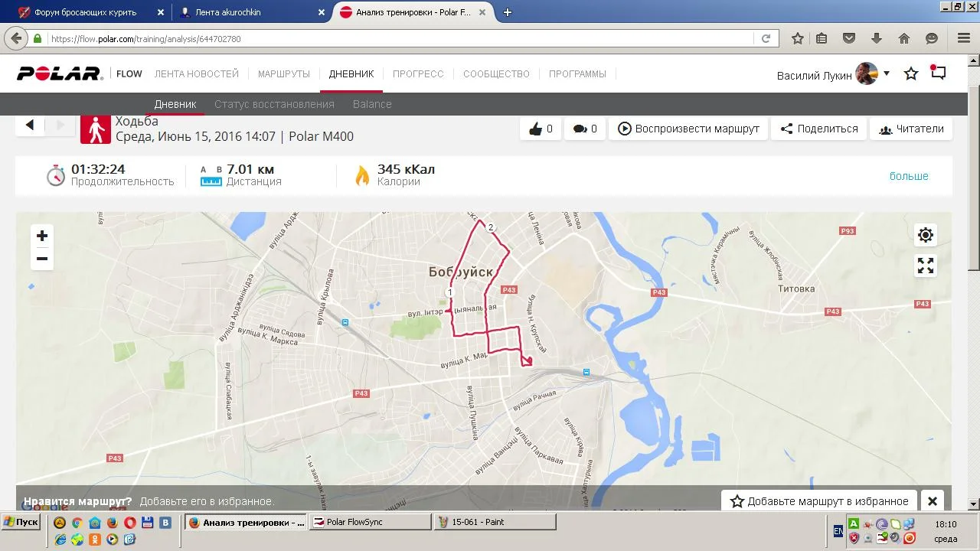This screenshot has height=551, width=980.
Task: Open Firefox Hello chat icon
Action: (x=932, y=38)
